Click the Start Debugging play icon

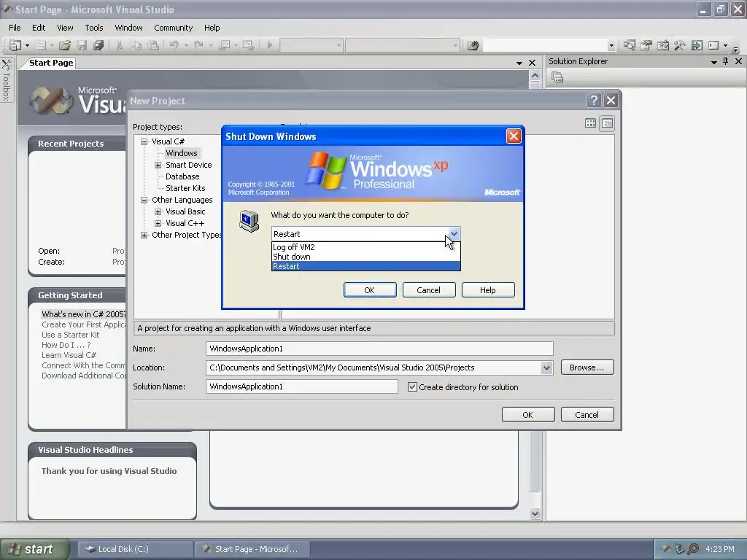click(270, 45)
